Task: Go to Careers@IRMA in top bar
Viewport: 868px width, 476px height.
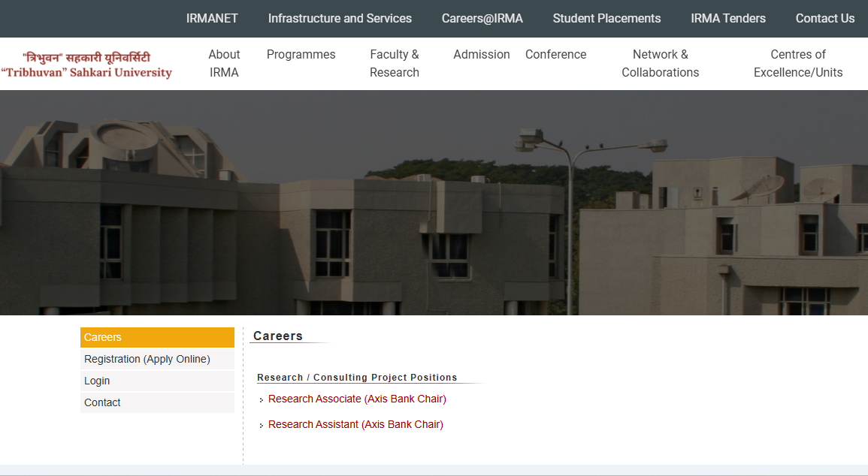Action: (482, 19)
